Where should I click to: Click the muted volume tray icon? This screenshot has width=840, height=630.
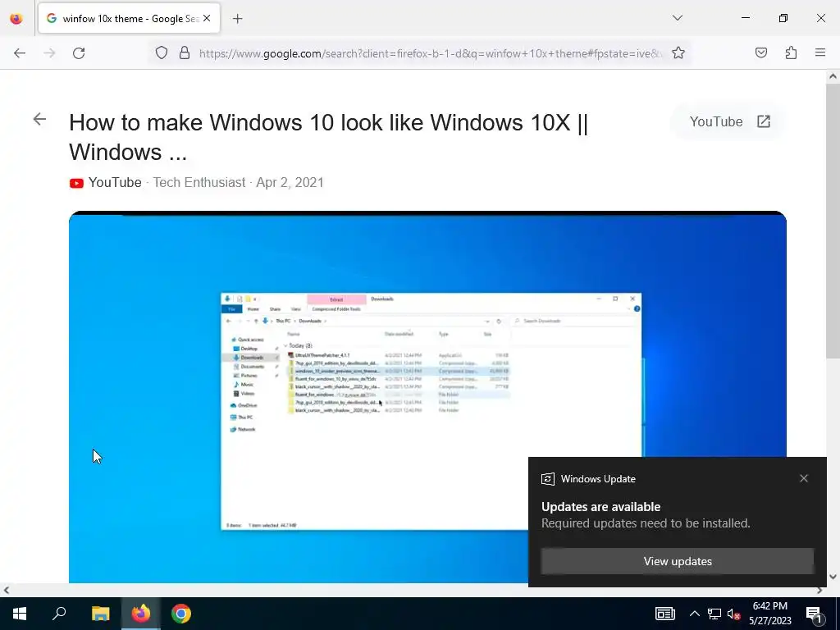733,614
